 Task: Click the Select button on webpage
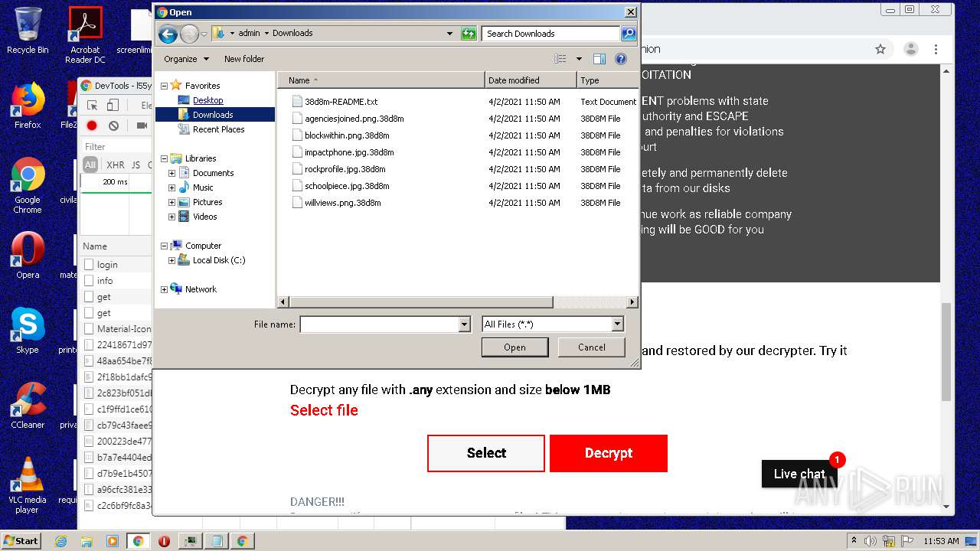(486, 453)
